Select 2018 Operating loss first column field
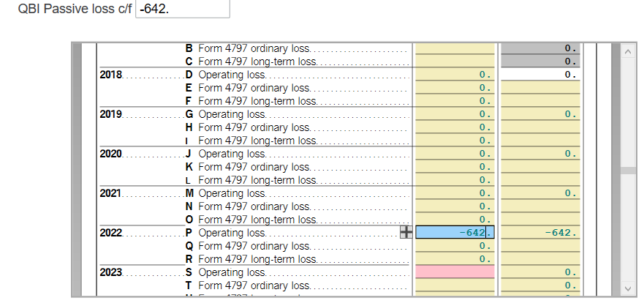 [455, 75]
